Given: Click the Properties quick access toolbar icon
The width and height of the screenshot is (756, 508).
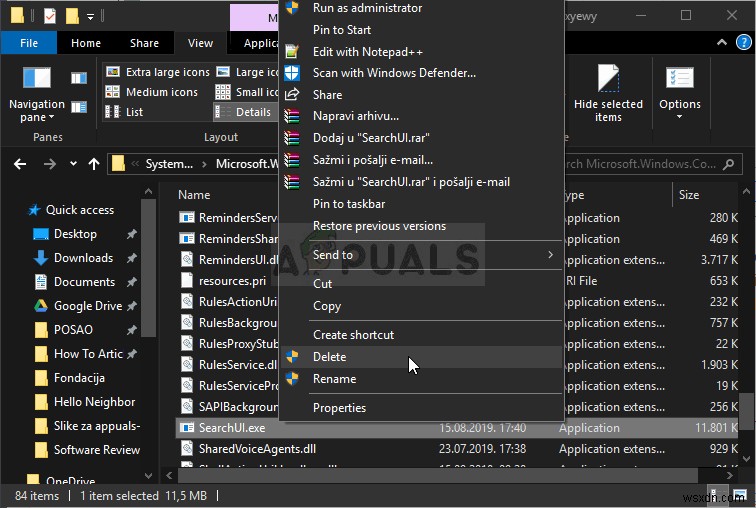Looking at the screenshot, I should point(50,16).
